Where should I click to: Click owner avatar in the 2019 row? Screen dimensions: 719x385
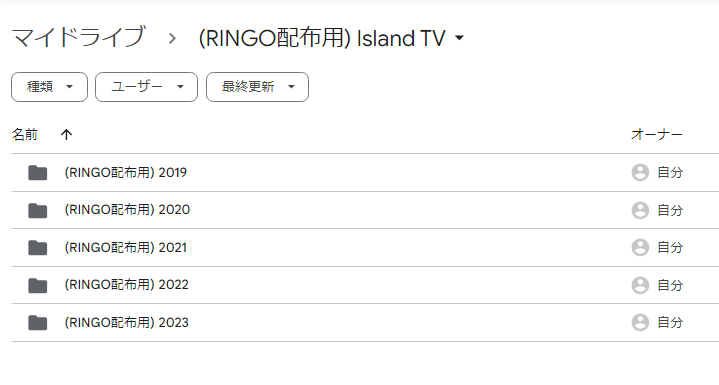tap(640, 173)
